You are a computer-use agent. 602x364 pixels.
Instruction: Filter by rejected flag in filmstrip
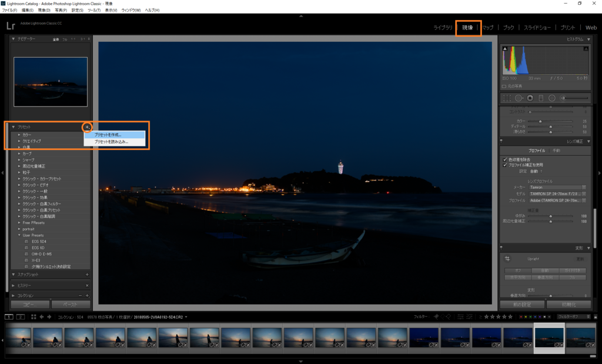click(x=448, y=317)
